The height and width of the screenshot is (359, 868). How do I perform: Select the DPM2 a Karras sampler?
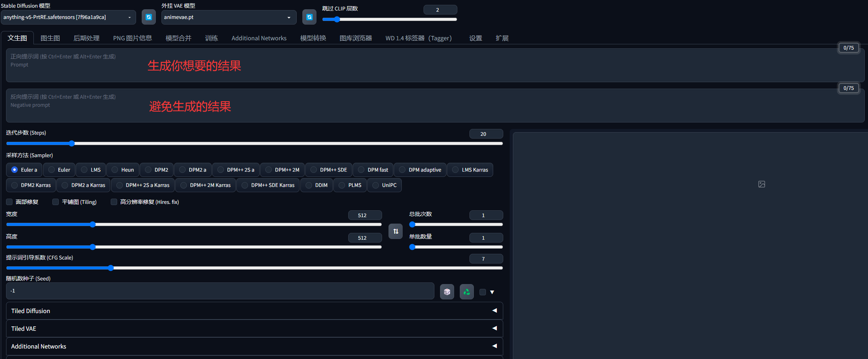[x=84, y=185]
